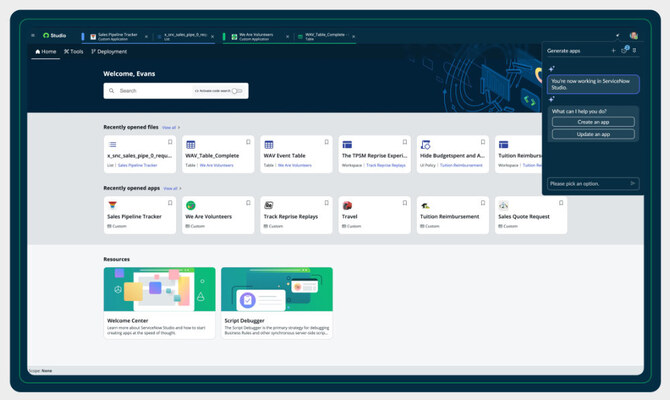Bookmark the WAV_Table_Complete file card

pos(249,142)
